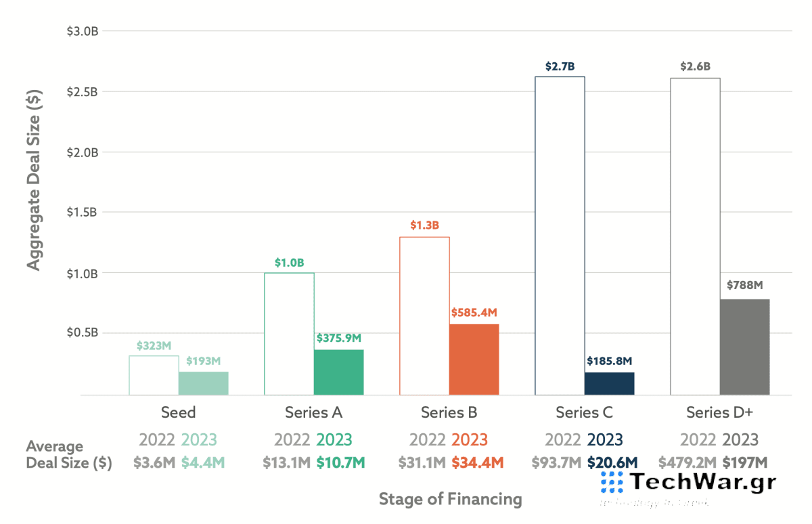Click the Series B stage label
This screenshot has height=524, width=812.
449,412
